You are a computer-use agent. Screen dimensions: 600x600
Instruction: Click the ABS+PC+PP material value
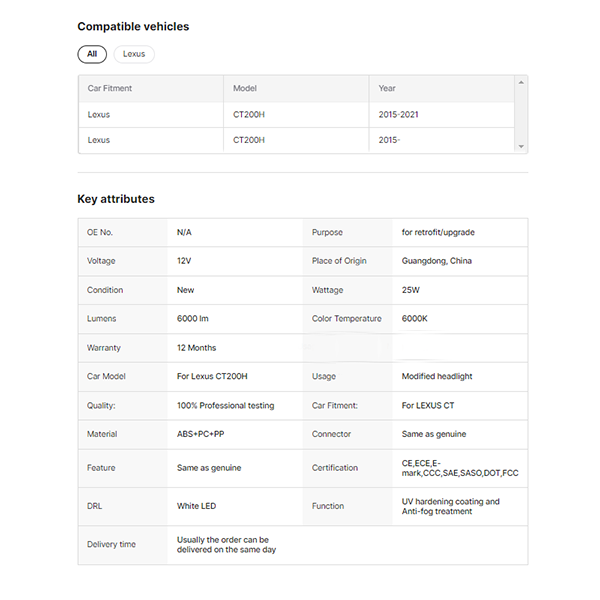(x=201, y=434)
